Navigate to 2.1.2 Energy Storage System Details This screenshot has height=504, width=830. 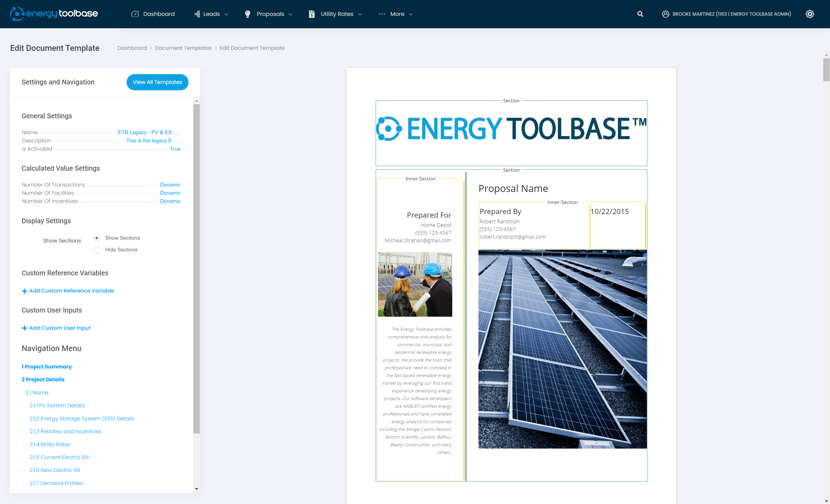click(x=82, y=419)
